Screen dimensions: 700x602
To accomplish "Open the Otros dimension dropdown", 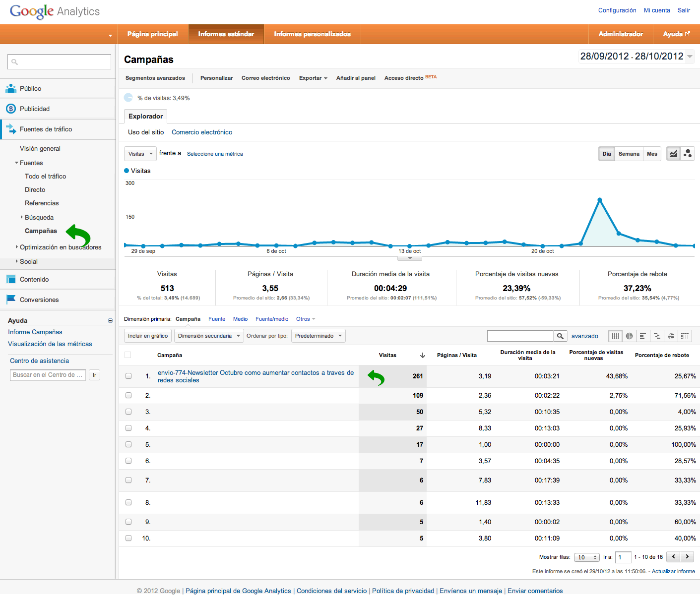I will pos(306,319).
